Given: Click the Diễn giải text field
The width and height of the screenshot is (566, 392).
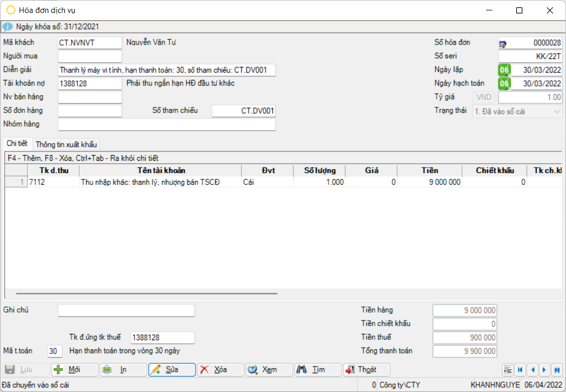Looking at the screenshot, I should click(167, 70).
